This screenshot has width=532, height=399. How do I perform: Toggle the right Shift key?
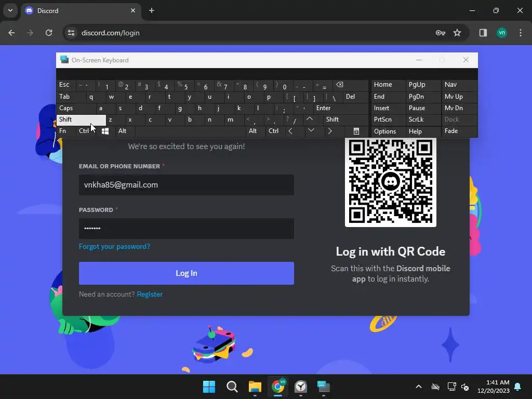[345, 119]
